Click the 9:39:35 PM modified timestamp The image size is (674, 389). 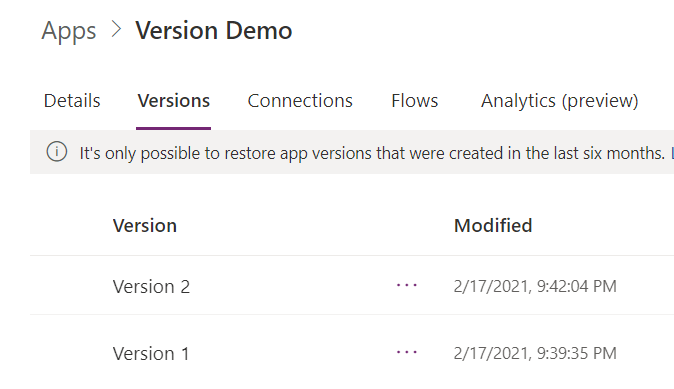tap(535, 353)
